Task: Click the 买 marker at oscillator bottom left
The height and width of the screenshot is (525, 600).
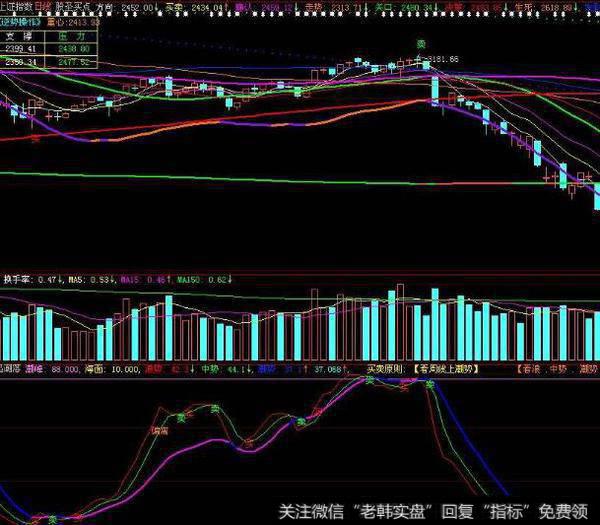Action: [x=52, y=517]
